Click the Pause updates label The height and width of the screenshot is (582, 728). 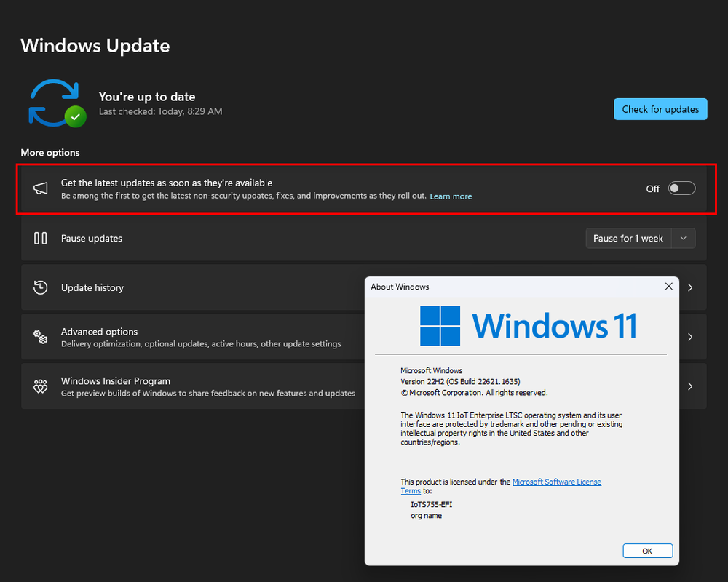[x=92, y=238]
